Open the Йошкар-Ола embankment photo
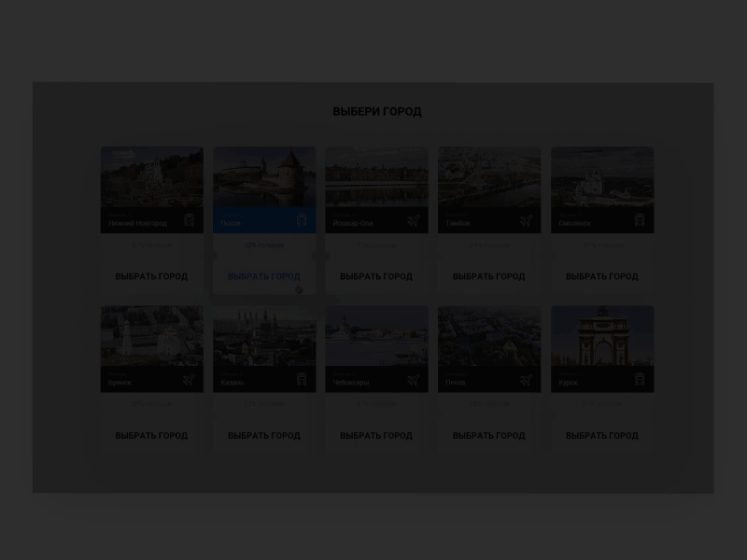Viewport: 747px width, 560px height. point(377,176)
